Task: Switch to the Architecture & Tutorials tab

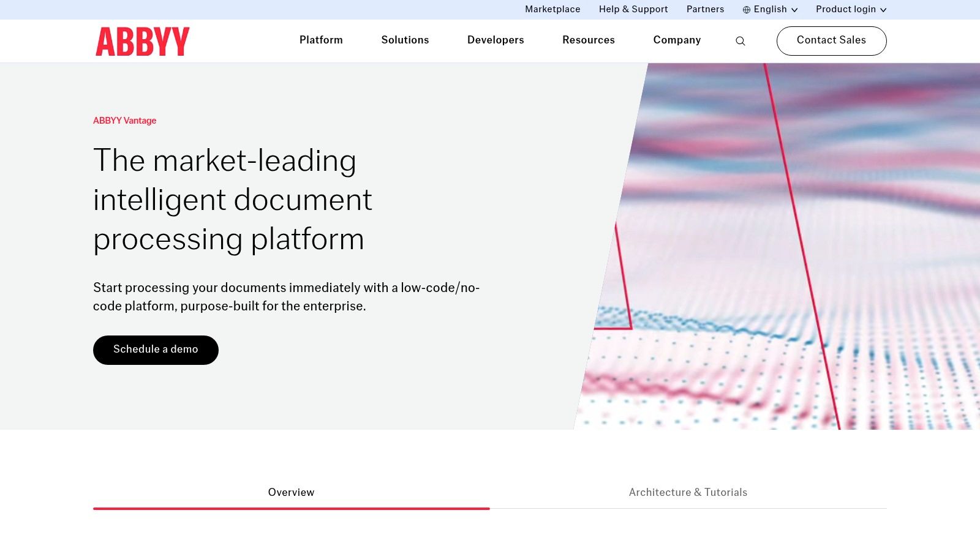Action: (688, 492)
